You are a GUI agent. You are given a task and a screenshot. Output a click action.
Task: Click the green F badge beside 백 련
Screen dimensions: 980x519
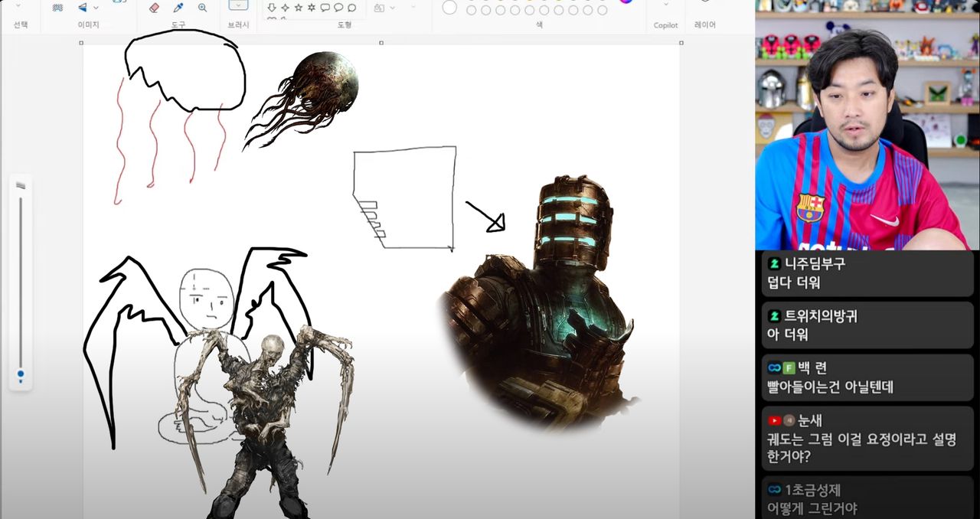click(789, 367)
